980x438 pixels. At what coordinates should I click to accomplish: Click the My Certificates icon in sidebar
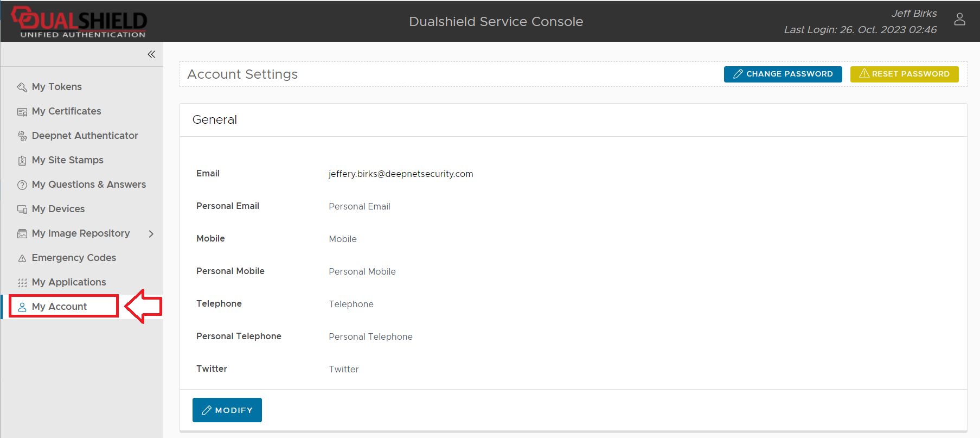[x=22, y=112]
